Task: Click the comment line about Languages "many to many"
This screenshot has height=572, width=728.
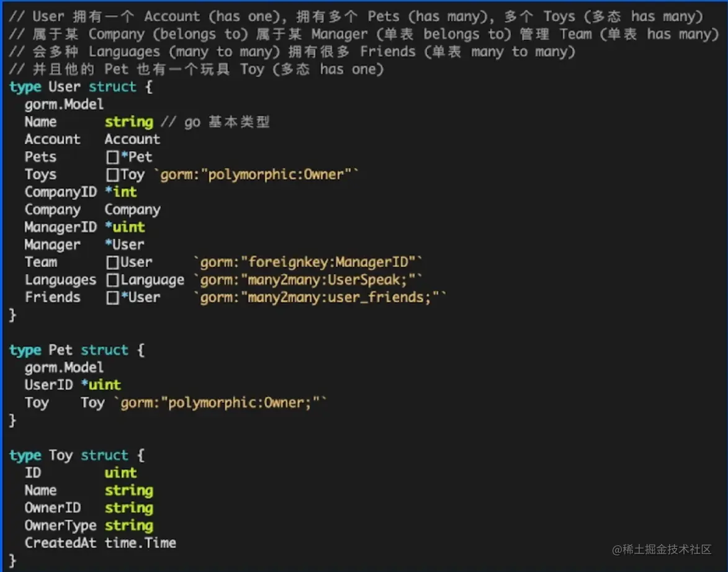Action: point(292,52)
